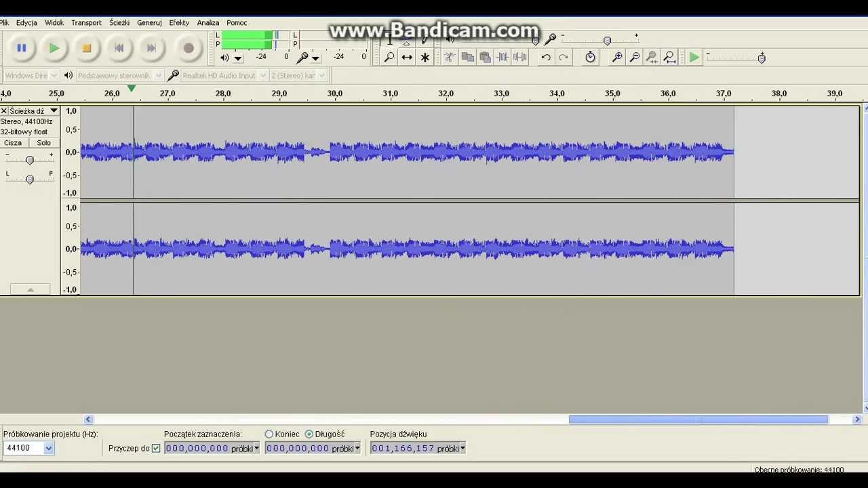Select the Zoom tool magnifier
This screenshot has height=488, width=868.
[x=389, y=58]
